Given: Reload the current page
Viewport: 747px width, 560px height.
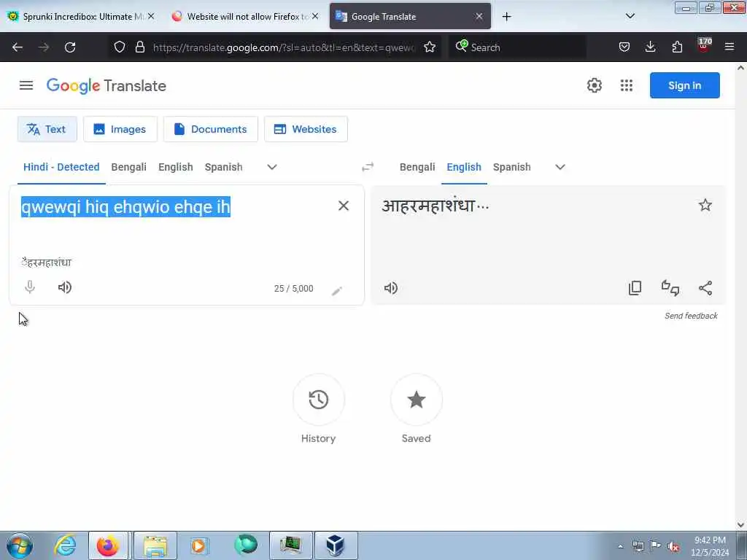Looking at the screenshot, I should (x=70, y=47).
